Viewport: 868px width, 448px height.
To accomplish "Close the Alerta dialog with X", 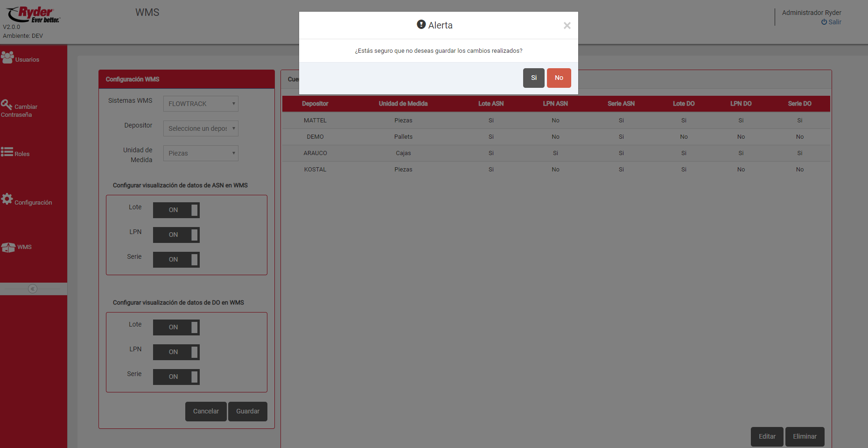I will pos(567,26).
